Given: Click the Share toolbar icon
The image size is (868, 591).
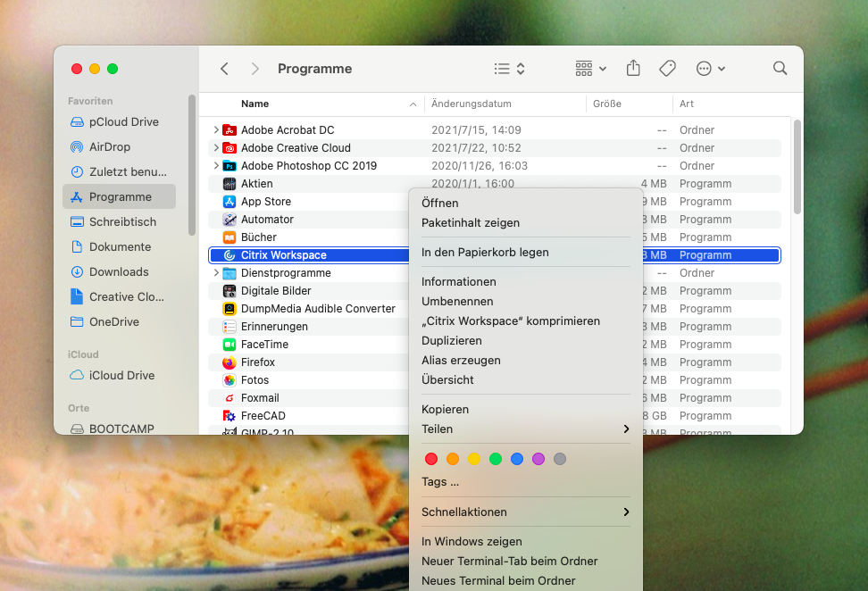Looking at the screenshot, I should 633,68.
